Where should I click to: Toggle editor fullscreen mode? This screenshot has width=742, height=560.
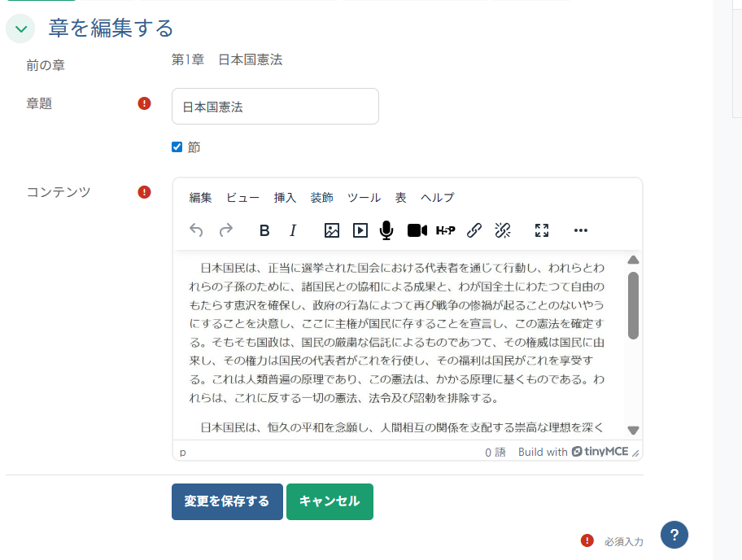[541, 230]
